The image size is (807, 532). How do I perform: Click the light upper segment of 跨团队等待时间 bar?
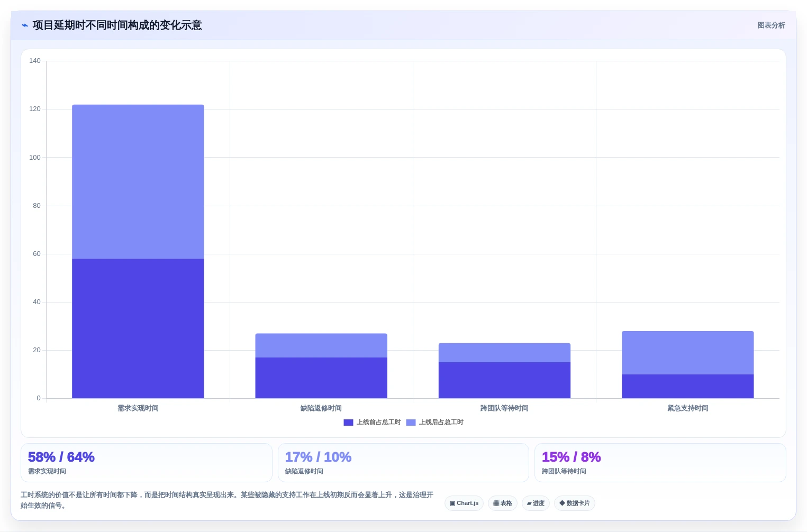click(504, 353)
